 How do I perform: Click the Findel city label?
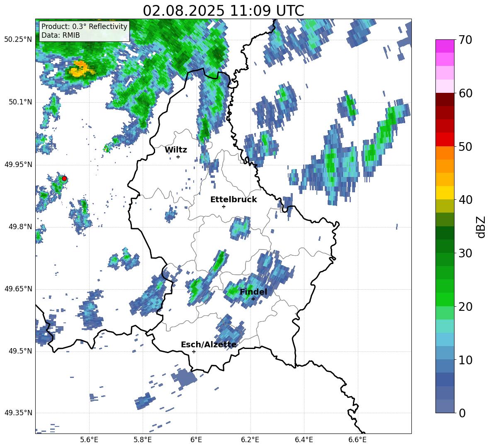tap(253, 292)
